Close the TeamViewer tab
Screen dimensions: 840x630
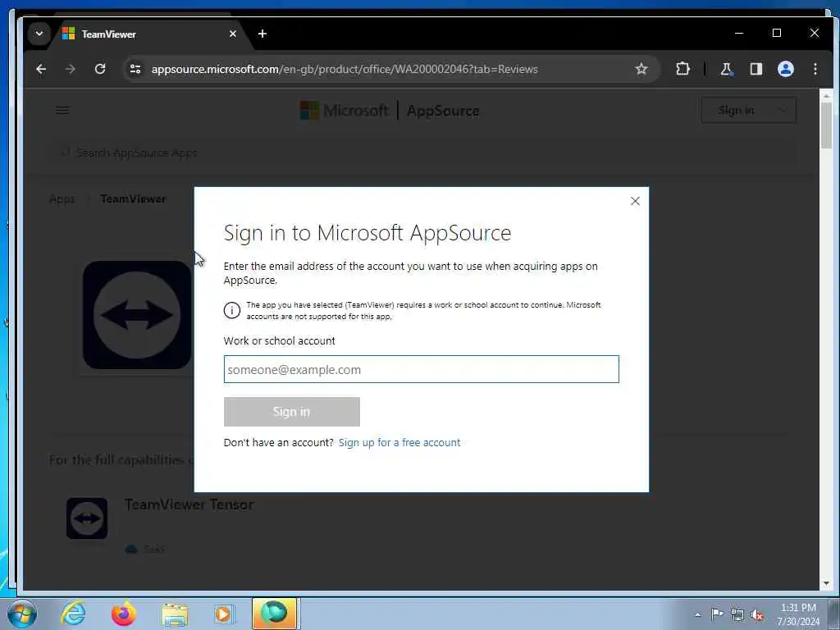(x=232, y=34)
